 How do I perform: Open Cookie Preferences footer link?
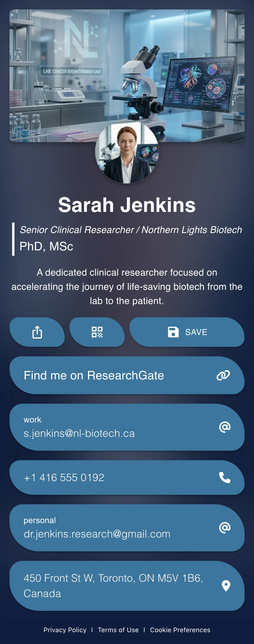pyautogui.click(x=180, y=630)
